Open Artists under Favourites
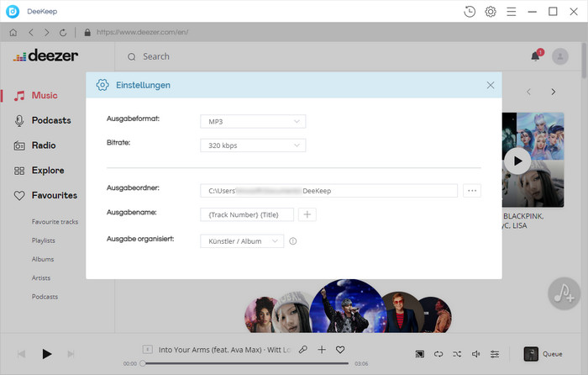The height and width of the screenshot is (375, 588). coord(41,278)
